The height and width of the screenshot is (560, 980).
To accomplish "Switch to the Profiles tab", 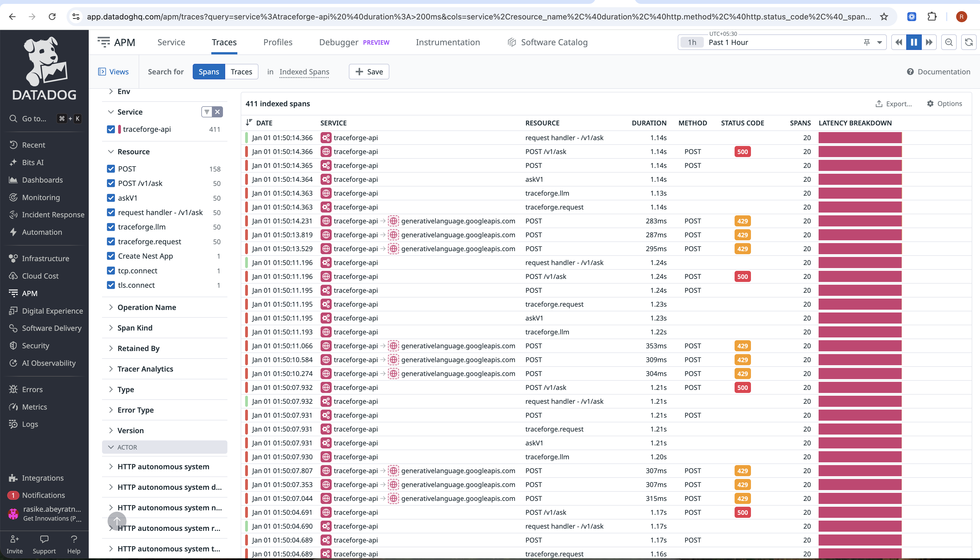I will [x=278, y=42].
